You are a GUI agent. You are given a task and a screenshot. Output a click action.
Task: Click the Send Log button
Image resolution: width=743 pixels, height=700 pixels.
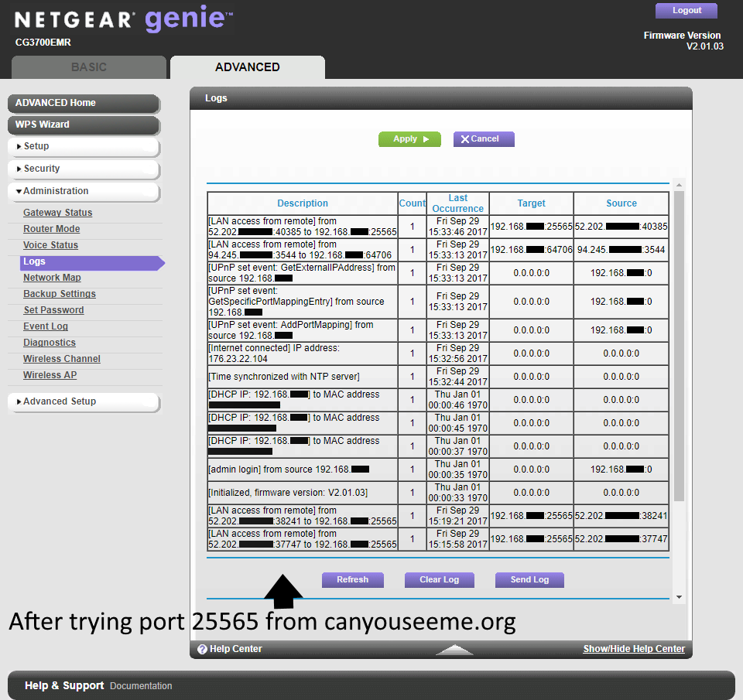(529, 579)
